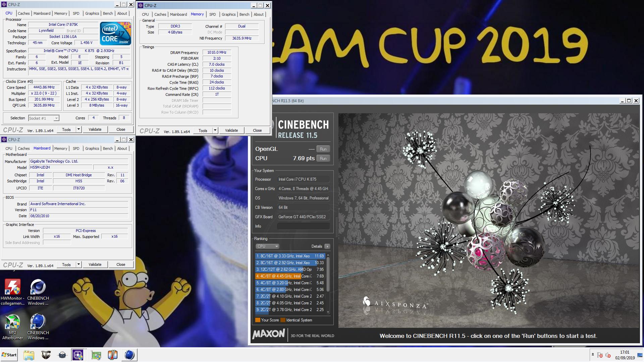Click the Details arrow button in Ranking

[327, 246]
